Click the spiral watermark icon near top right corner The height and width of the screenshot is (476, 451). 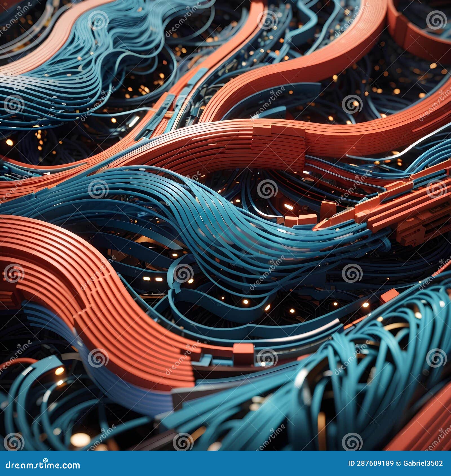[436, 20]
